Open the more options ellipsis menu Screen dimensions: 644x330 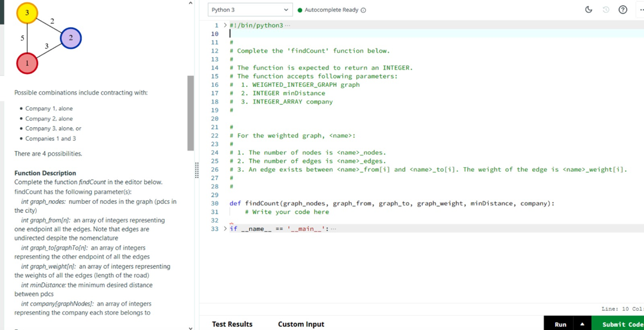tap(641, 10)
